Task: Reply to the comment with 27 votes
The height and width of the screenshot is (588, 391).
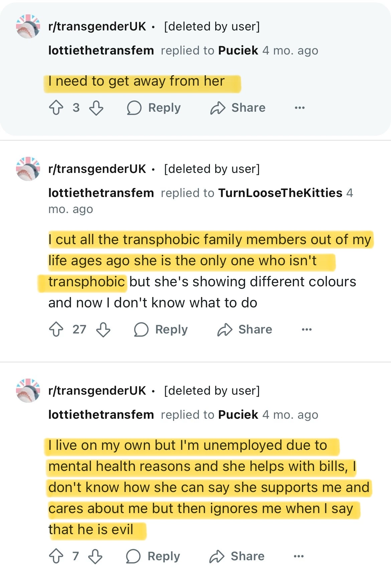Action: click(161, 329)
